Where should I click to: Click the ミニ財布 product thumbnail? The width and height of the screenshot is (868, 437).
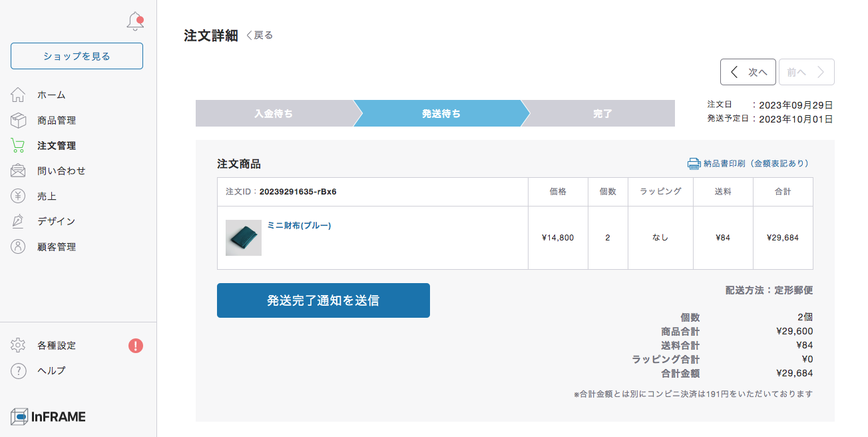[x=243, y=238]
